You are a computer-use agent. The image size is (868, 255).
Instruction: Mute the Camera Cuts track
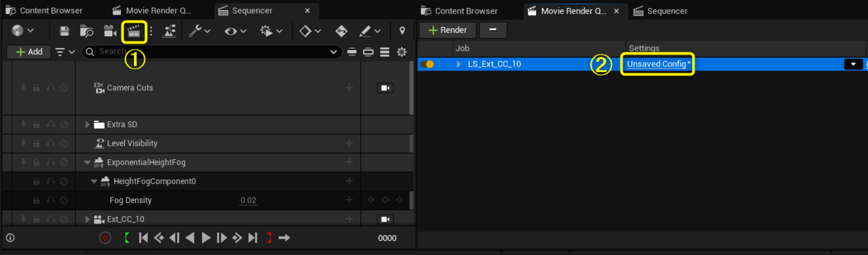64,88
